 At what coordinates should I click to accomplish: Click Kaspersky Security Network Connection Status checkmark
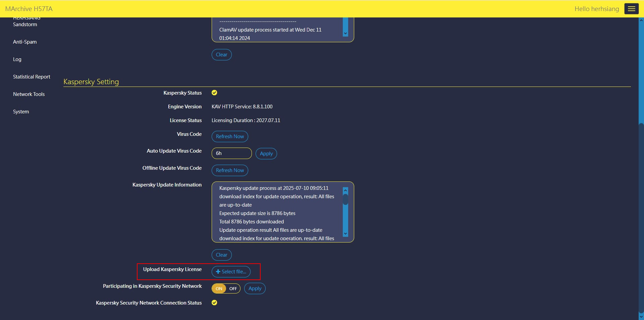coord(214,303)
